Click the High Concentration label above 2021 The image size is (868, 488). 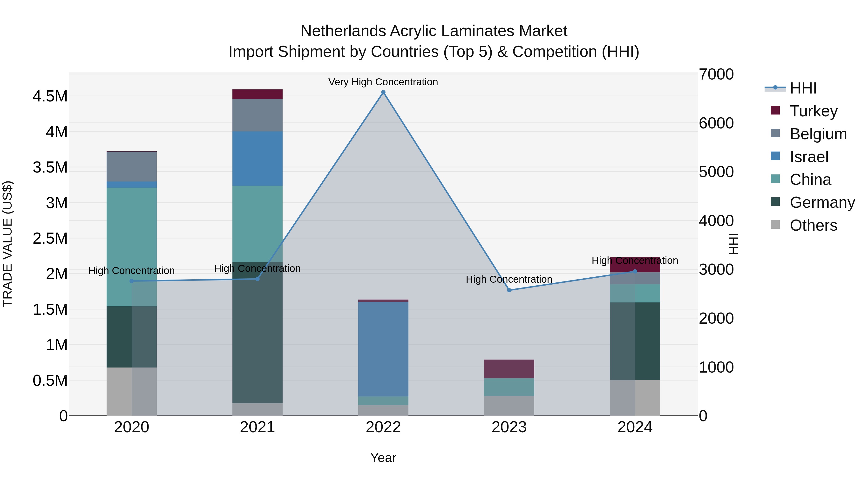tap(258, 268)
